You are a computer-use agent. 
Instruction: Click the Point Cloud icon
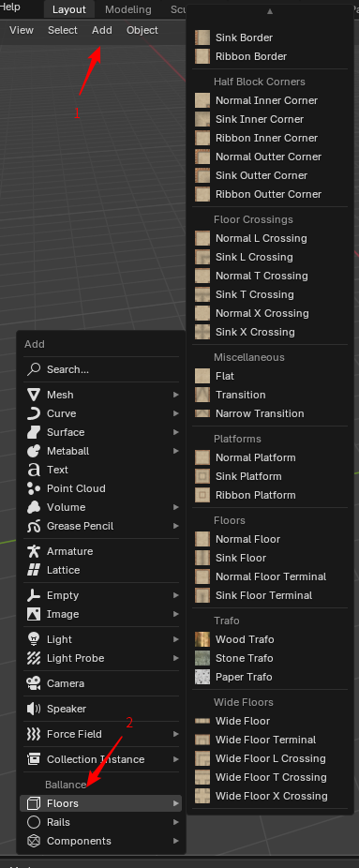34,488
